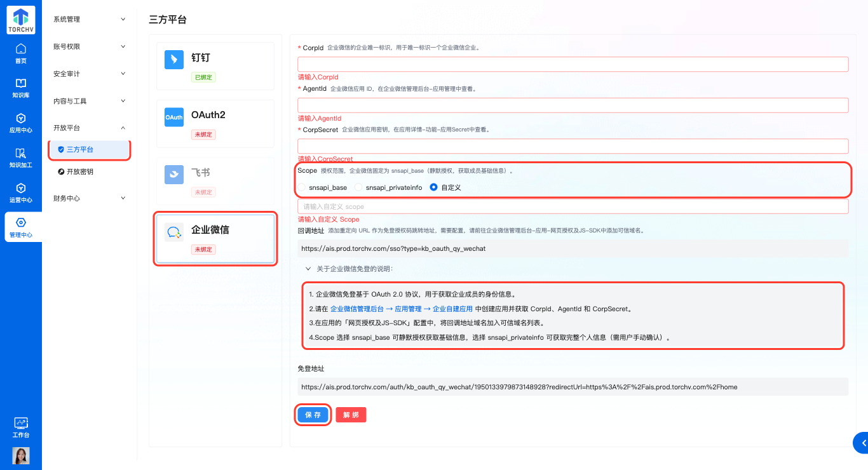Collapse the 开放平台 menu section
Image resolution: width=868 pixels, height=470 pixels.
tap(89, 128)
